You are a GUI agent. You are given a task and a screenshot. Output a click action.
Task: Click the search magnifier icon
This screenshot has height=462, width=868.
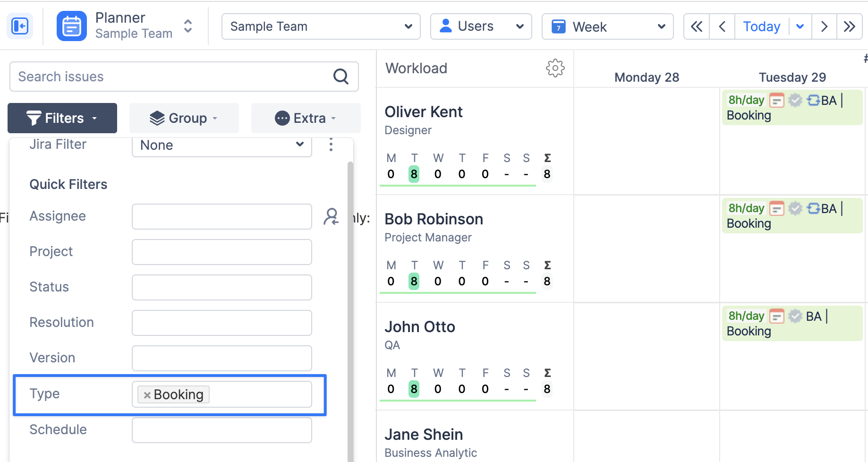click(340, 76)
